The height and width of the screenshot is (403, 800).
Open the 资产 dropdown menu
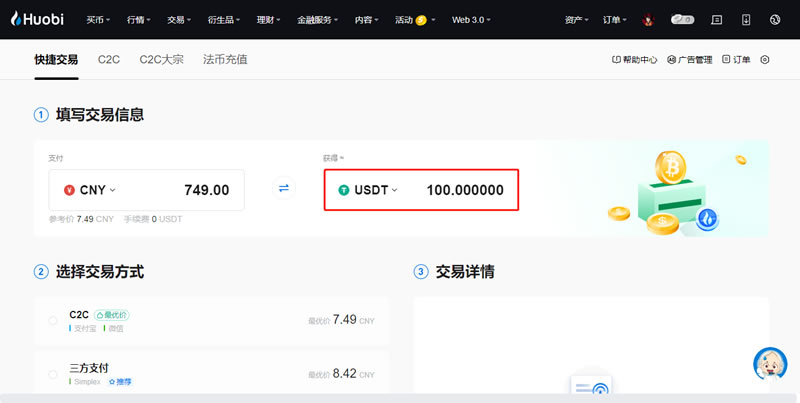coord(576,19)
